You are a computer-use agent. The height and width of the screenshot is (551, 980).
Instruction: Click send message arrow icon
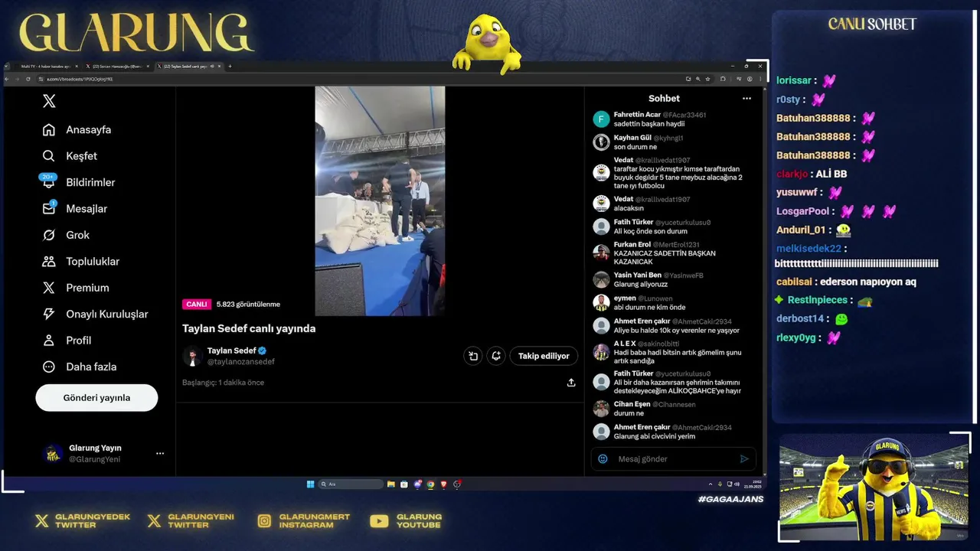743,459
